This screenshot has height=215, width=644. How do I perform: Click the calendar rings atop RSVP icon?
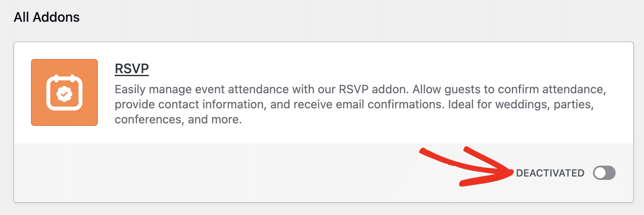coord(64,78)
